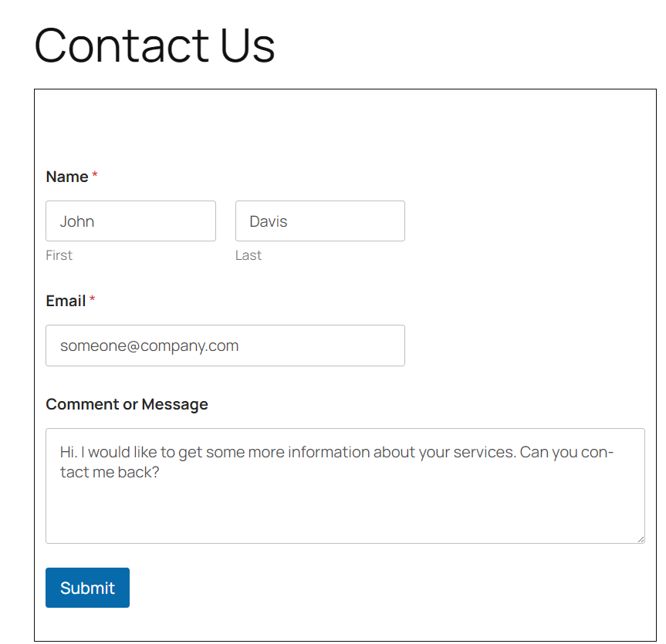The image size is (666, 644).
Task: Click "tact me back?" on message second line
Action: point(110,472)
